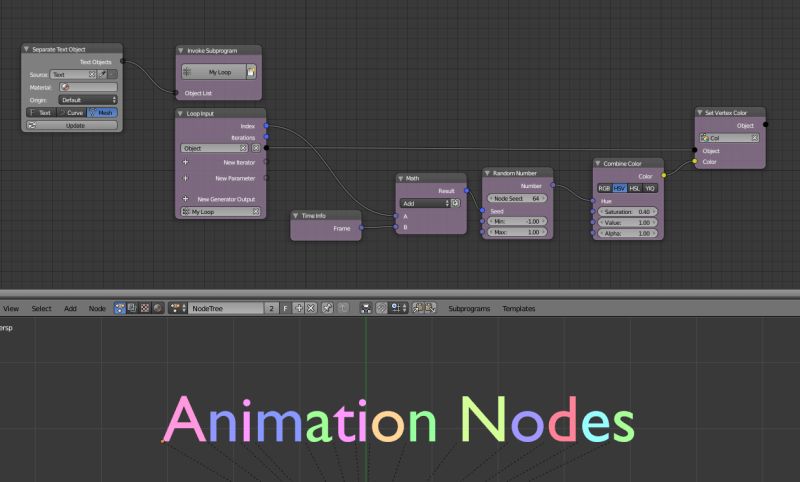Collapse the Invoke Subprogram node
This screenshot has height=482, width=800.
(181, 50)
